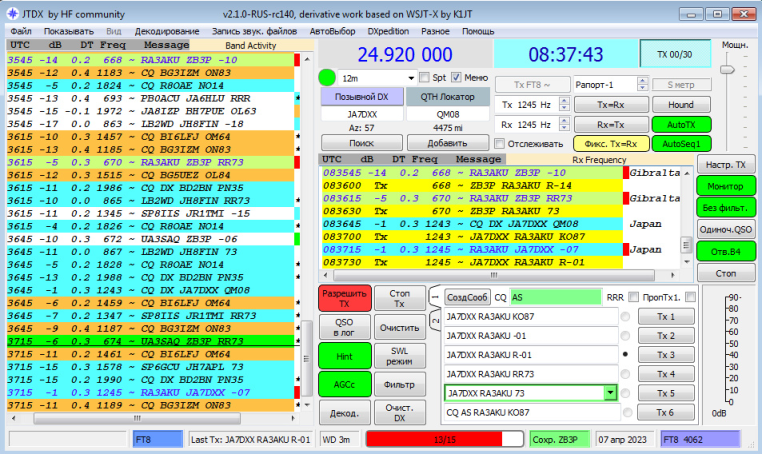The height and width of the screenshot is (454, 762).
Task: Toggle the Spt checkbox
Action: (424, 78)
